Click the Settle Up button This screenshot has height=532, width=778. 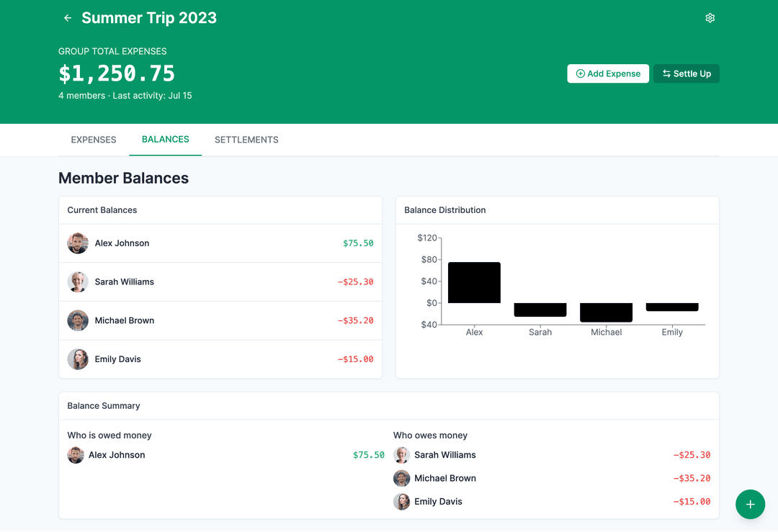click(x=686, y=73)
